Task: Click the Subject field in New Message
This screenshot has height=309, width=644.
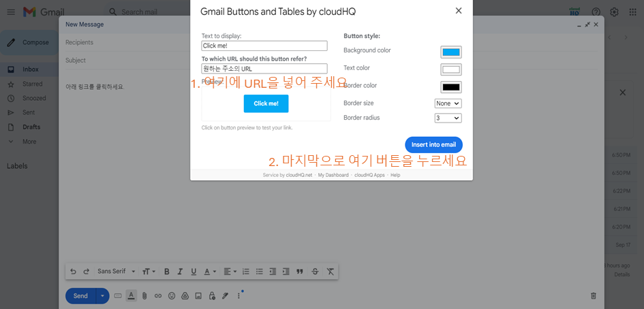Action: [331, 61]
